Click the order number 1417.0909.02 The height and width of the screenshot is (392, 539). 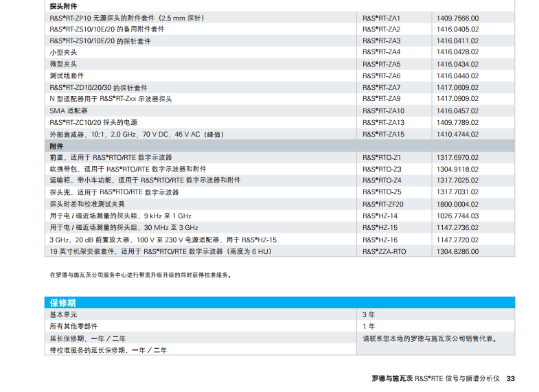(457, 99)
